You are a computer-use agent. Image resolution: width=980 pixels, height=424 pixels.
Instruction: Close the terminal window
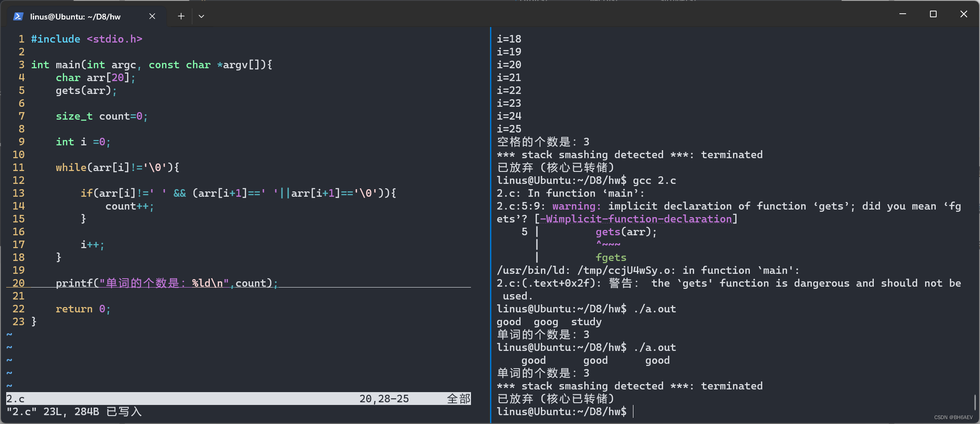[964, 14]
